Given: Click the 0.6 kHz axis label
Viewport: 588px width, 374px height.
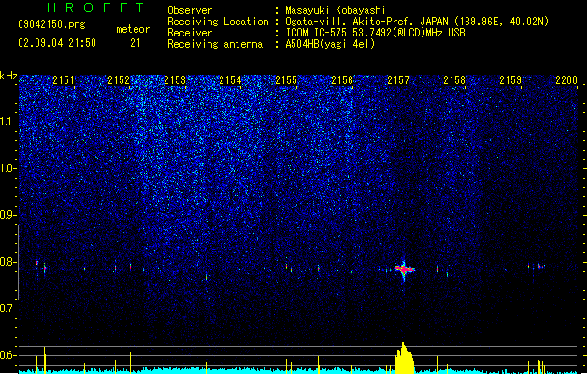Looking at the screenshot, I should click(8, 355).
